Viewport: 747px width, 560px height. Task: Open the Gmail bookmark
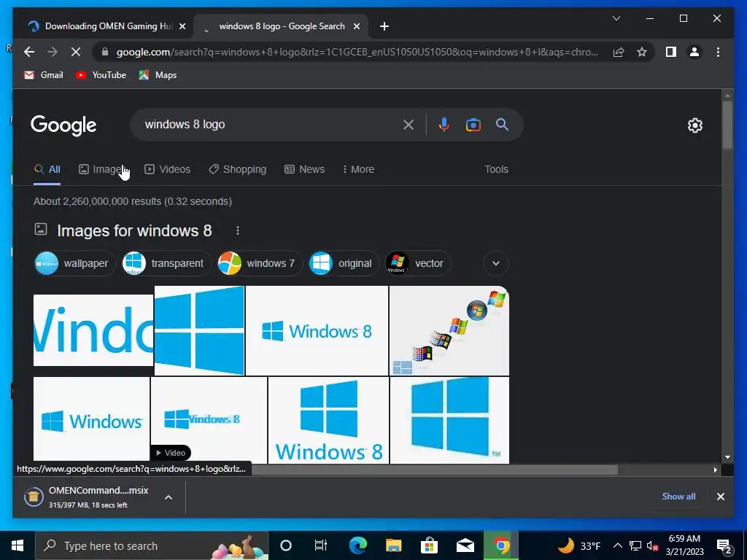pyautogui.click(x=43, y=75)
